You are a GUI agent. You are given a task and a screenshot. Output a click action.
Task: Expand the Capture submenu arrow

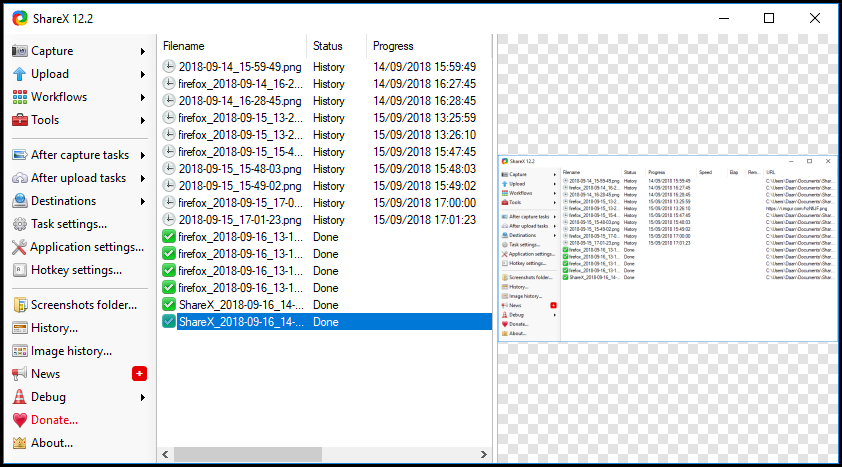(x=143, y=52)
